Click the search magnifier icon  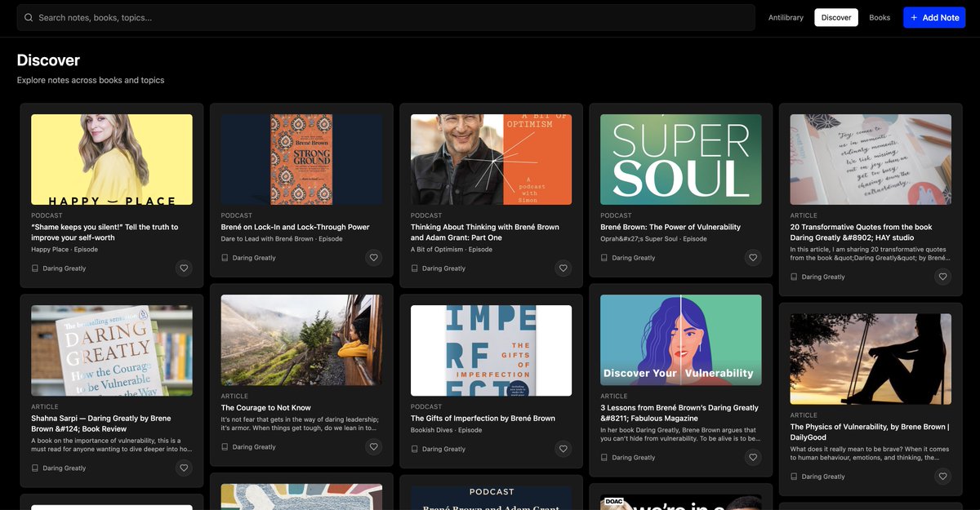[29, 17]
